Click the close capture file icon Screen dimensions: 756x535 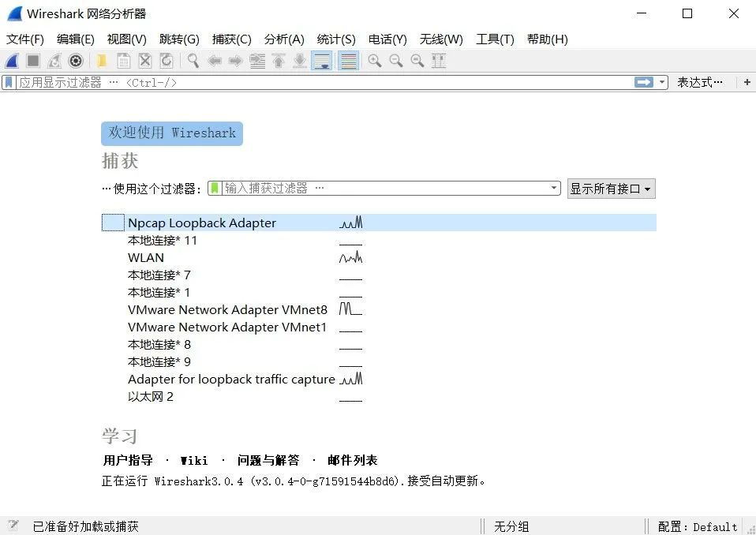(145, 61)
